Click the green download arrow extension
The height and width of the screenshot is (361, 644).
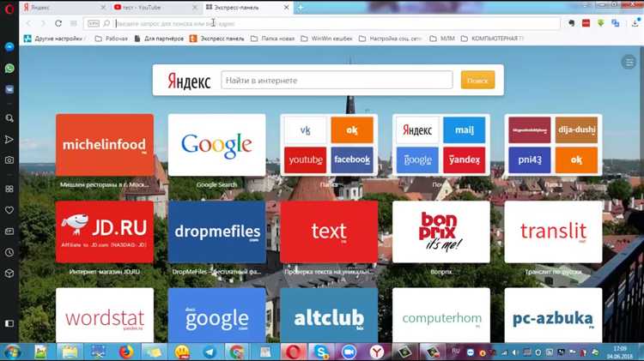pos(601,23)
